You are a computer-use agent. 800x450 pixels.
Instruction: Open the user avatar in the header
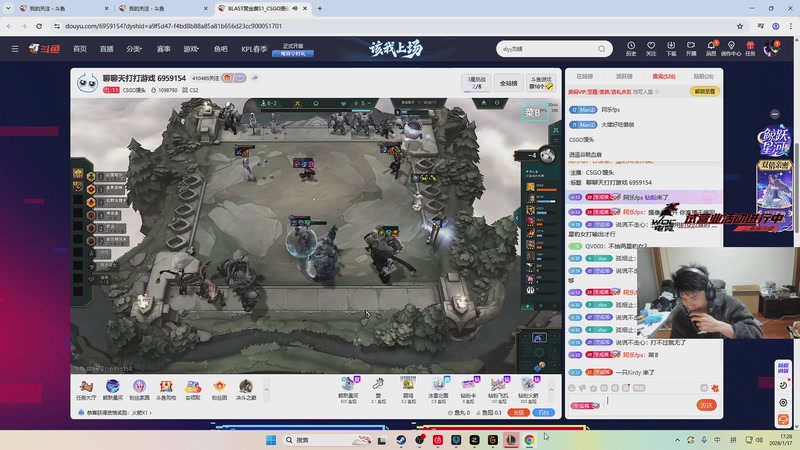point(771,49)
